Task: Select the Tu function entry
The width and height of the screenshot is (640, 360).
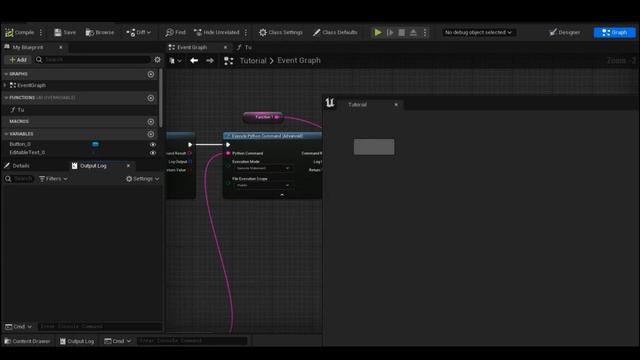Action: (x=21, y=110)
